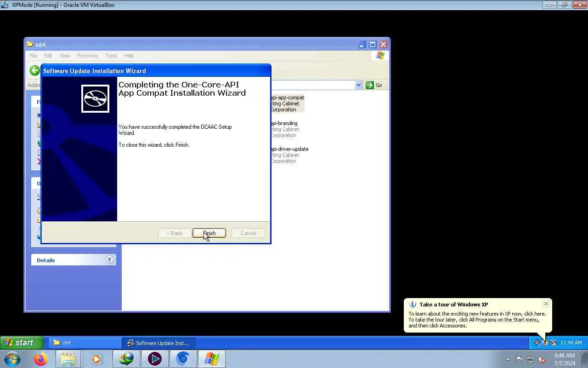The image size is (588, 368).
Task: Click the host network tray icon
Action: pyautogui.click(x=531, y=359)
